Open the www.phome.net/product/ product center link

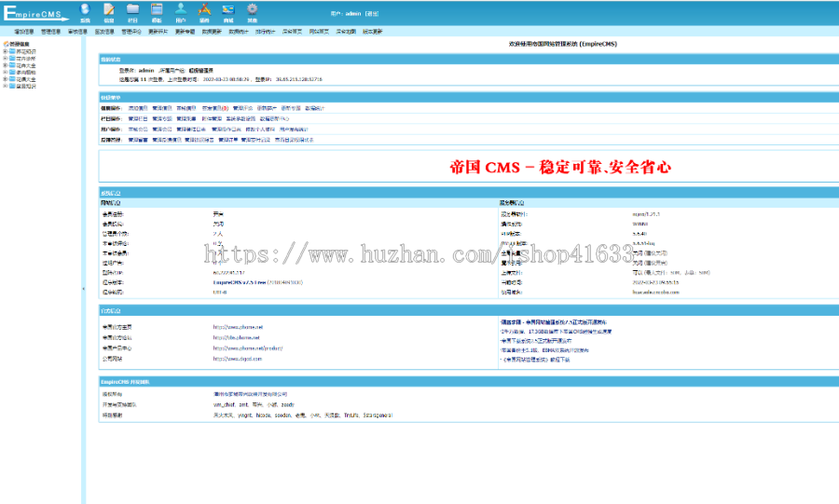click(x=248, y=348)
